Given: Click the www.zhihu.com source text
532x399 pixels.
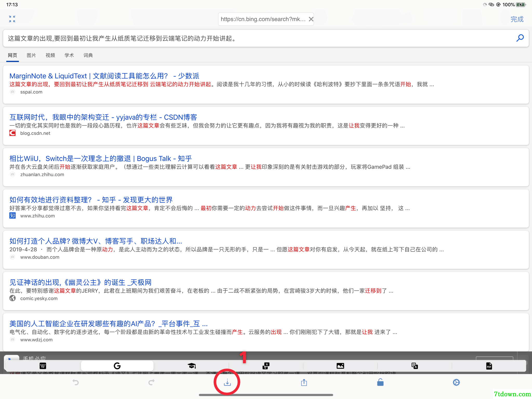Looking at the screenshot, I should [x=37, y=216].
